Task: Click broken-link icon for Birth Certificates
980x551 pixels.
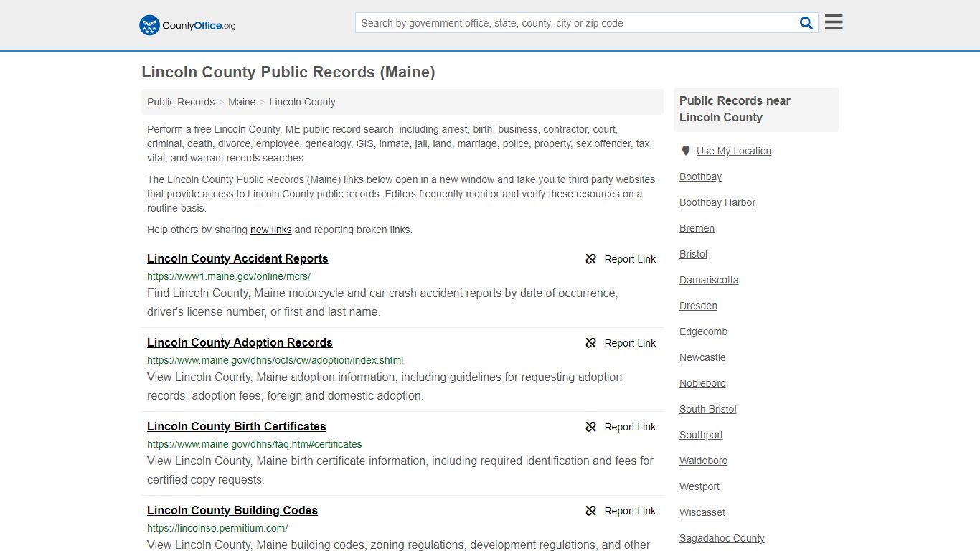Action: (590, 427)
